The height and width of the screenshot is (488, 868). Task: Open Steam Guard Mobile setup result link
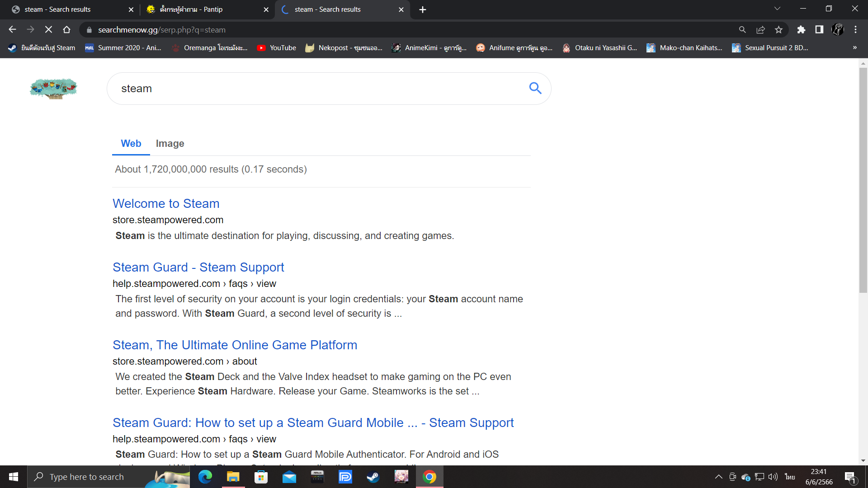tap(313, 422)
